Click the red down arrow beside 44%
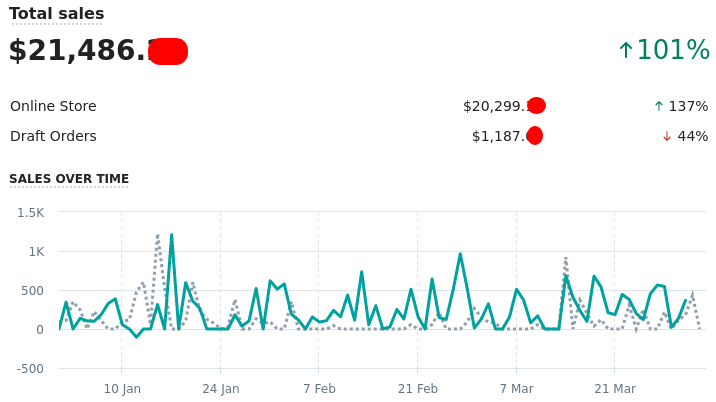Screen dimensions: 716x402 click(667, 137)
